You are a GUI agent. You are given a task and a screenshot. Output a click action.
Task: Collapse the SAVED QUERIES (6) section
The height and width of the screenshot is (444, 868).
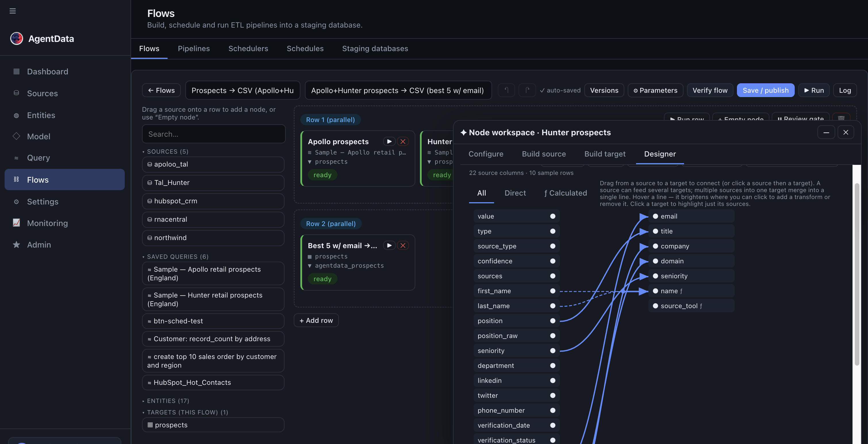(x=175, y=256)
